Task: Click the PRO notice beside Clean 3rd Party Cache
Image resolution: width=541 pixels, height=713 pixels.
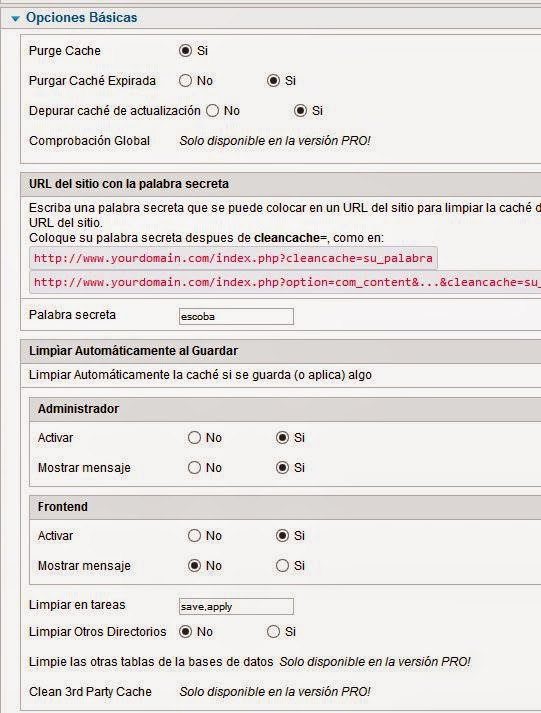Action: [275, 692]
